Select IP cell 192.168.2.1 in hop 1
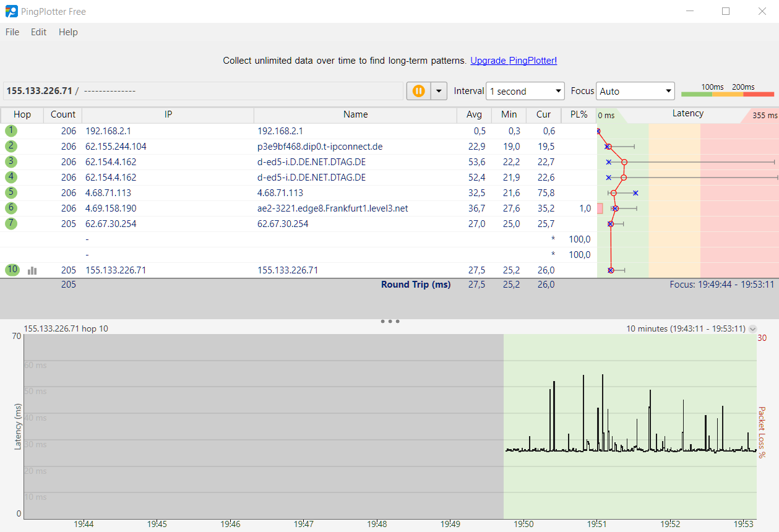Viewport: 779px width, 532px height. [108, 131]
